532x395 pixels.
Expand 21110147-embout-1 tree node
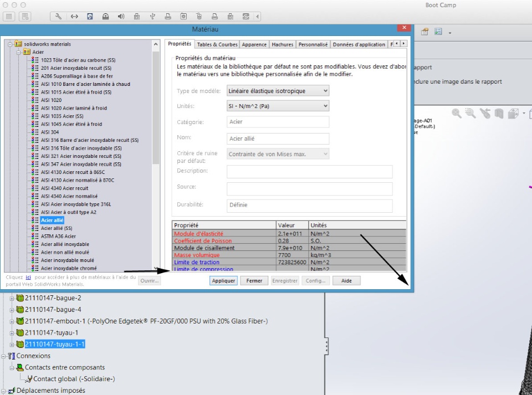tap(12, 321)
